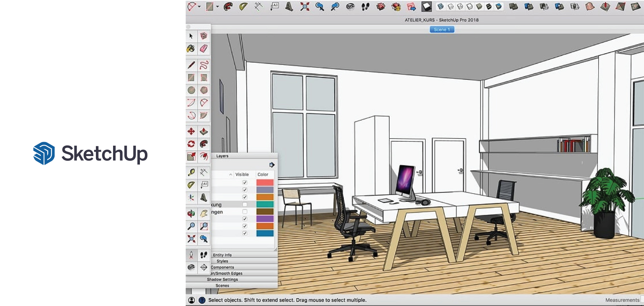This screenshot has height=306, width=644.
Task: Choose the Freehand drawing tool
Action: tap(204, 65)
